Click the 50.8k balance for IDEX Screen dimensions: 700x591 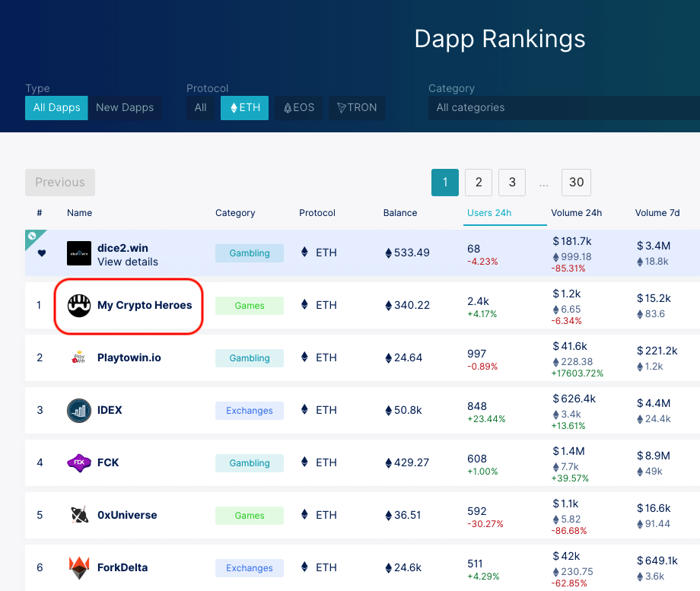coord(403,410)
